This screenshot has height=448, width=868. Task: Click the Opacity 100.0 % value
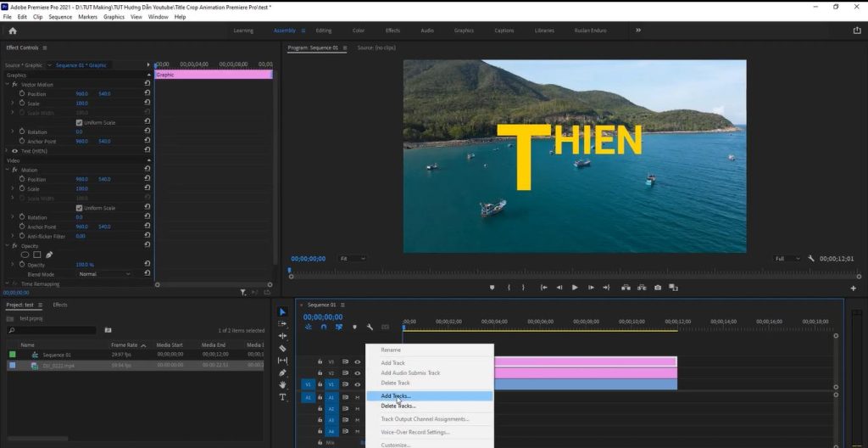pos(85,265)
